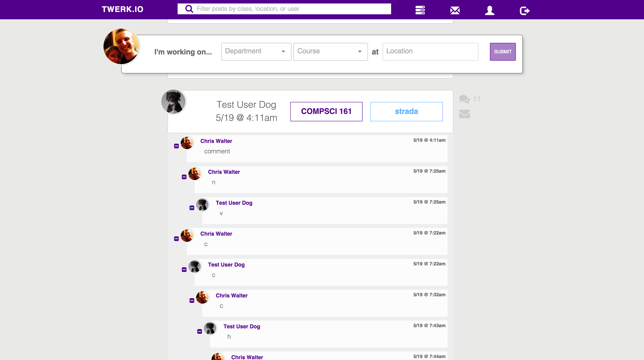Click Chris Walter's avatar on 7:25am reply
This screenshot has height=360, width=644.
[x=195, y=174]
